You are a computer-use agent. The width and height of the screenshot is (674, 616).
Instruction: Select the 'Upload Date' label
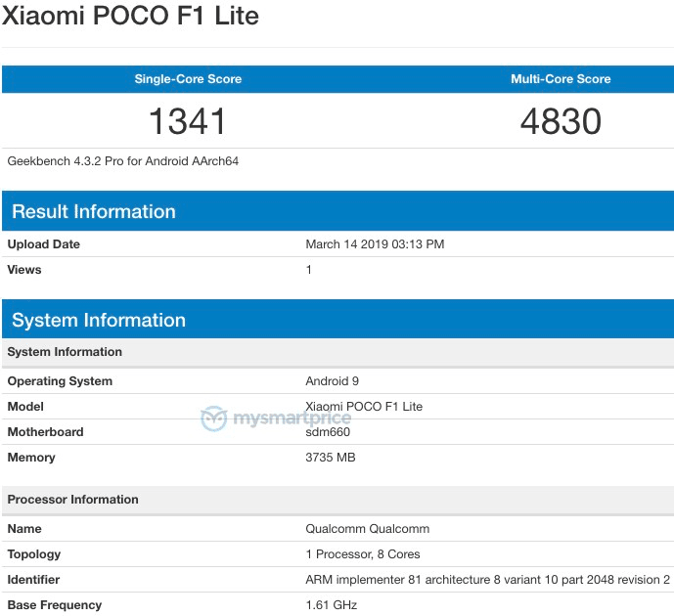(43, 244)
